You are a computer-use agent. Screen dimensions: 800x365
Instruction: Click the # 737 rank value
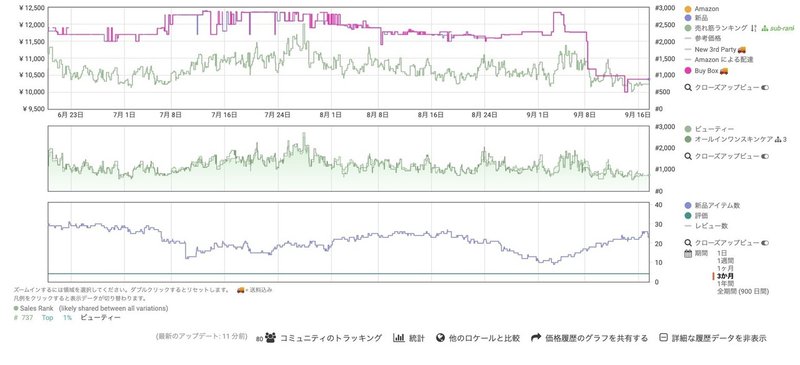click(23, 318)
